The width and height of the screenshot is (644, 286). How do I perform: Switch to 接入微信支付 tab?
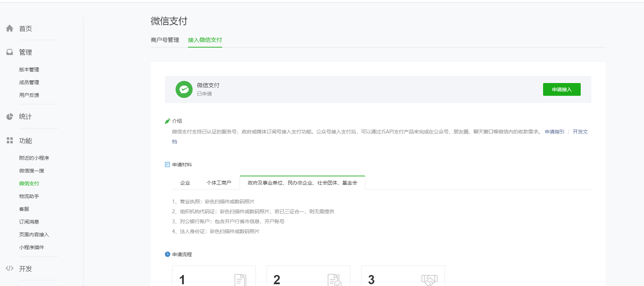click(205, 40)
